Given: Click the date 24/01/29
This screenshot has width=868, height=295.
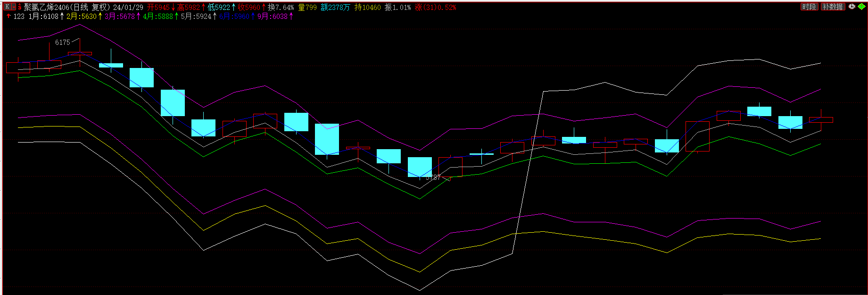Looking at the screenshot, I should click(x=128, y=7).
